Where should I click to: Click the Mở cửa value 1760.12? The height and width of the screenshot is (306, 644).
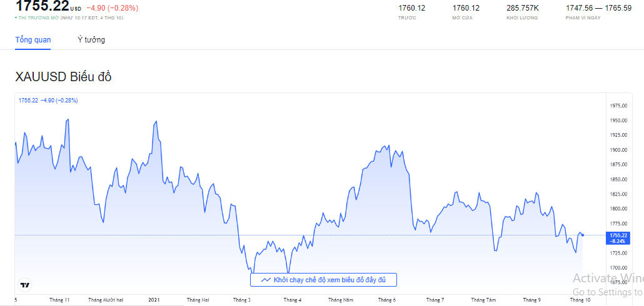[x=466, y=8]
